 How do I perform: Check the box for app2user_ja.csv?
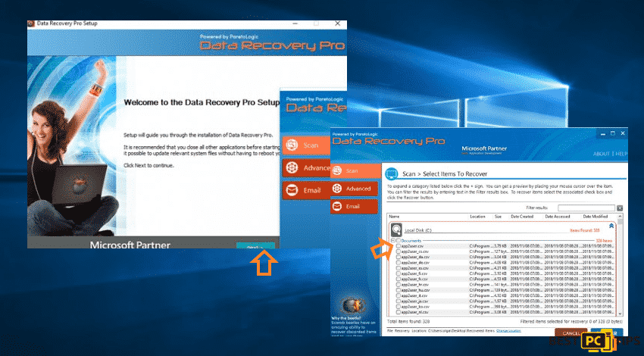click(399, 301)
